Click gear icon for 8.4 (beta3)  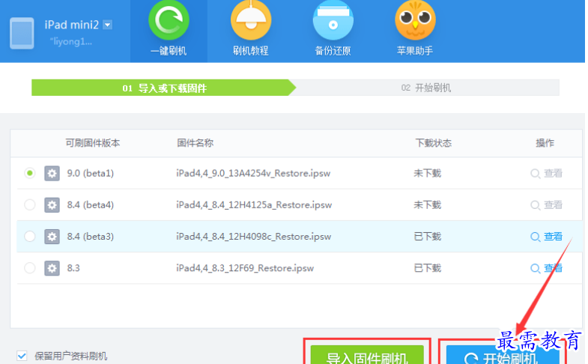coord(52,237)
